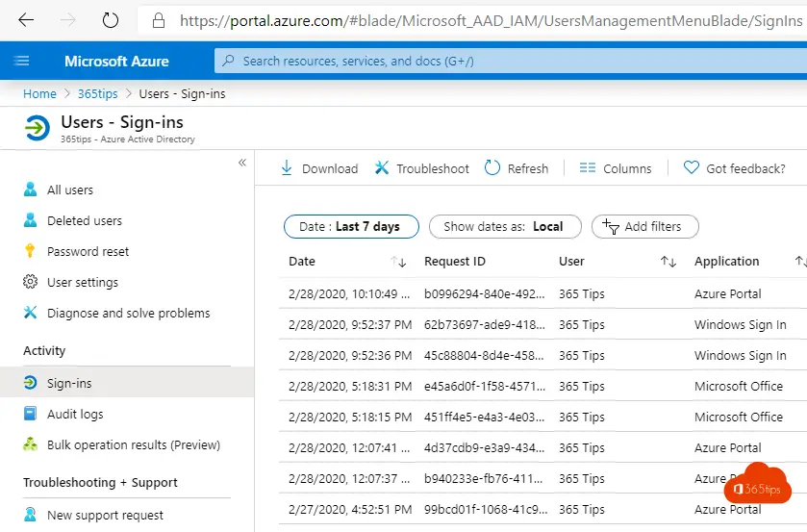
Task: Open Password reset menu item
Action: click(88, 252)
